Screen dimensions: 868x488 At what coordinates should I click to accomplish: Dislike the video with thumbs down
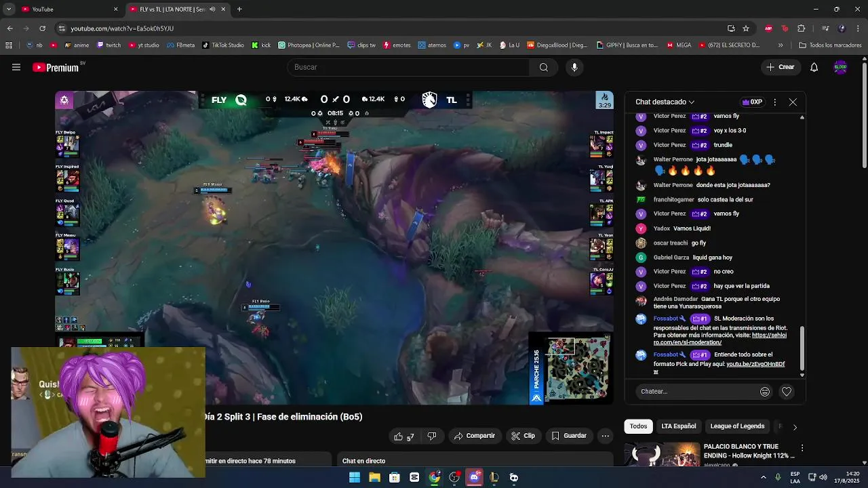click(432, 436)
